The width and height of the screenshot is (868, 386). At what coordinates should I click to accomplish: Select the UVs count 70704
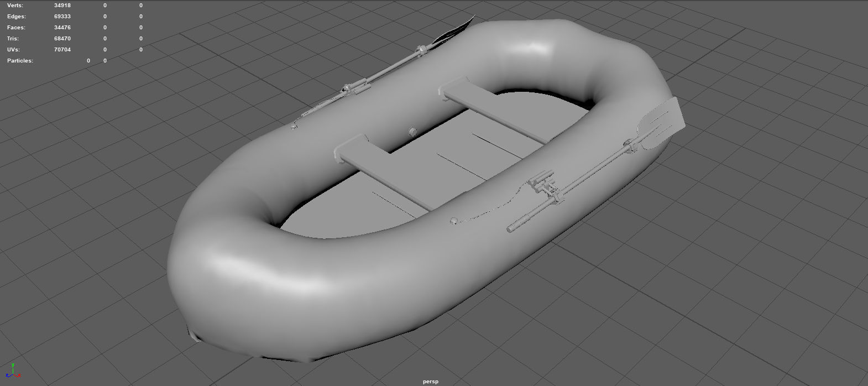tap(62, 49)
